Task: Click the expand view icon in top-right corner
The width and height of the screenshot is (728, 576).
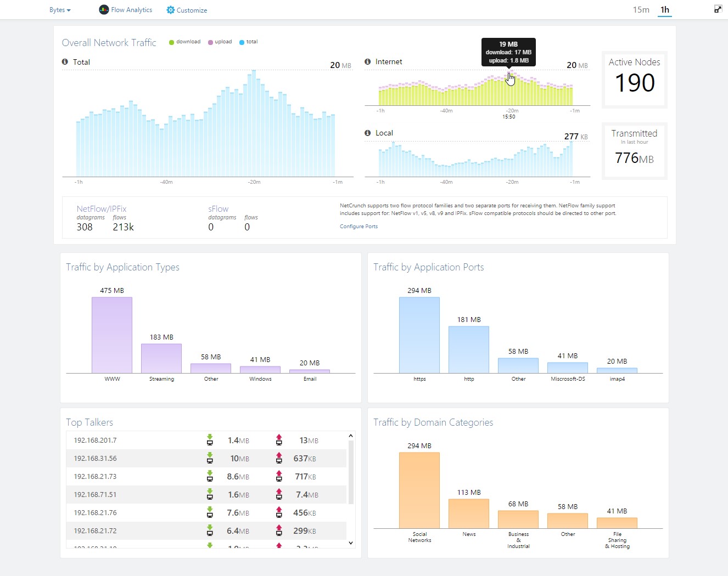Action: [x=718, y=9]
